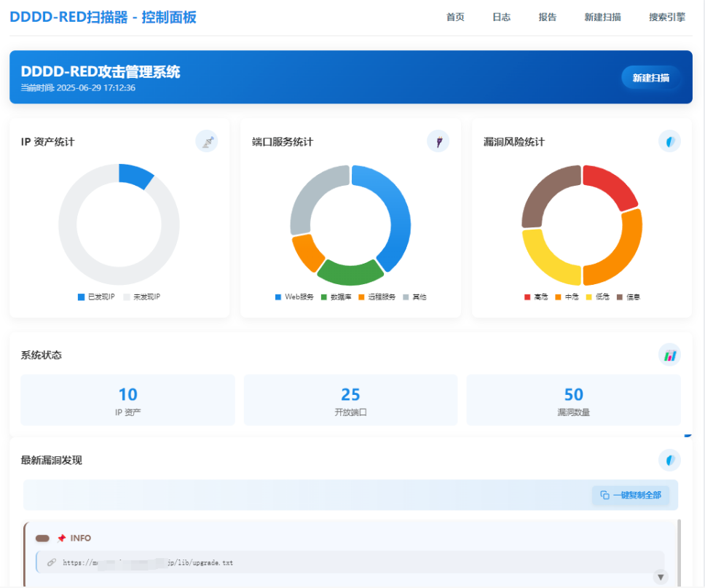Toggle the 低危 legend entry
This screenshot has width=705, height=588.
point(597,297)
